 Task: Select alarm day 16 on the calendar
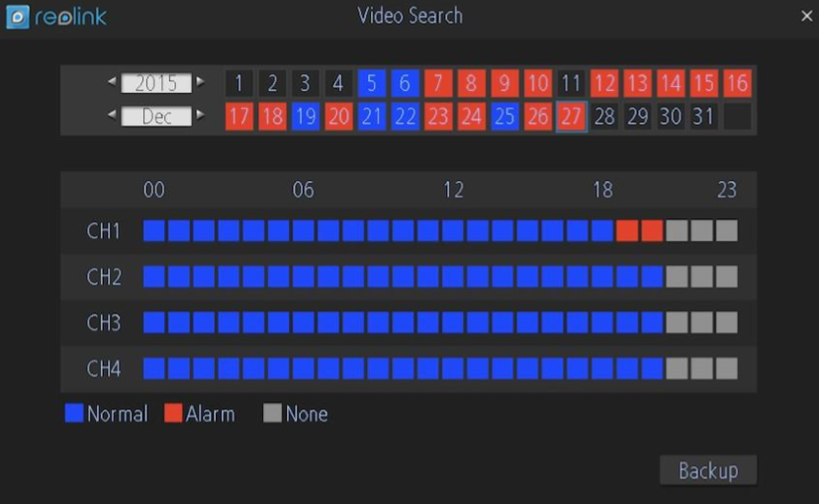(x=737, y=83)
